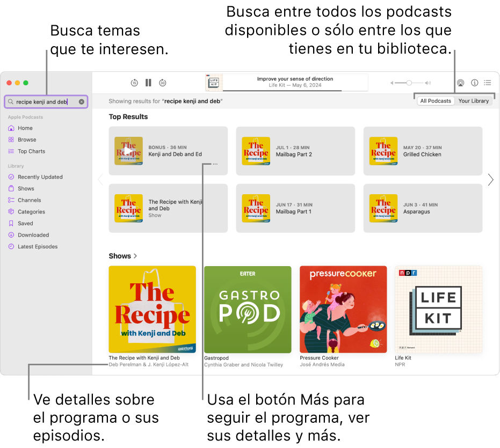This screenshot has width=500, height=448.
Task: Switch to All Podcasts search scope
Action: coord(436,101)
